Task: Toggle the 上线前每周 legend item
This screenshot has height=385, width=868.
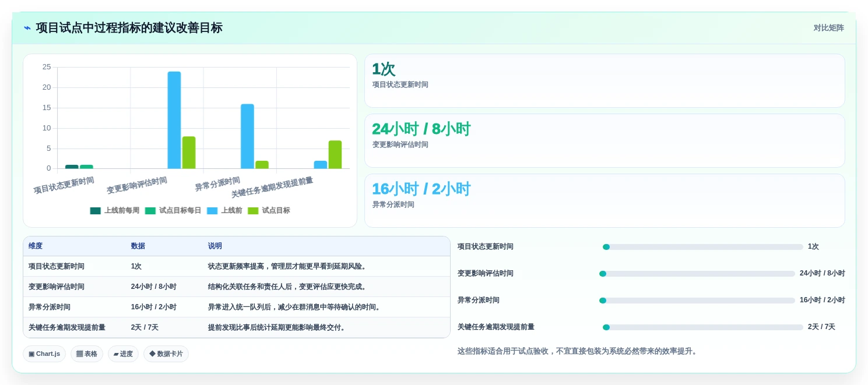Action: [x=115, y=211]
